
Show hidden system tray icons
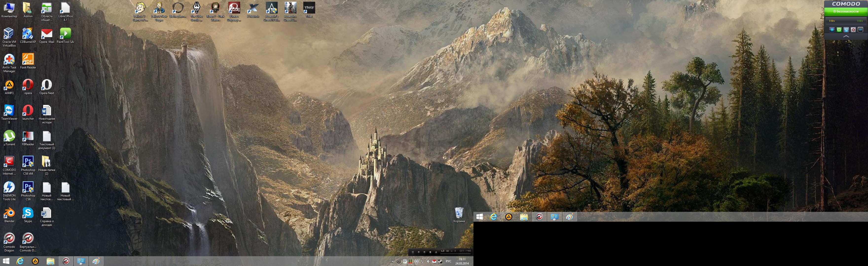pos(393,262)
